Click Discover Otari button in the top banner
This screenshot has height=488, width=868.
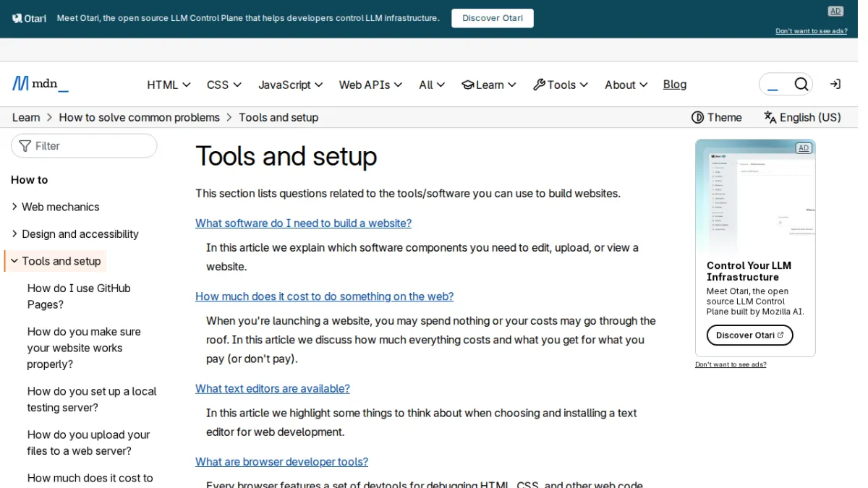[493, 18]
